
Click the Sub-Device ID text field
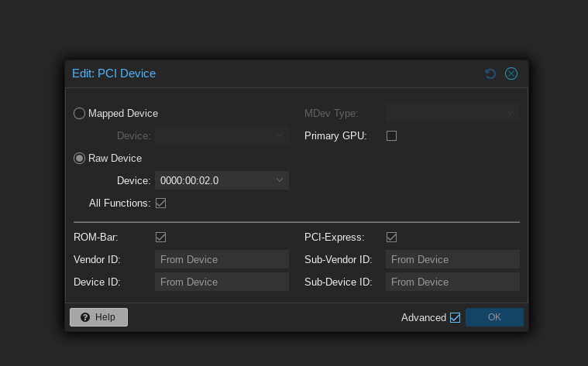[x=452, y=282]
